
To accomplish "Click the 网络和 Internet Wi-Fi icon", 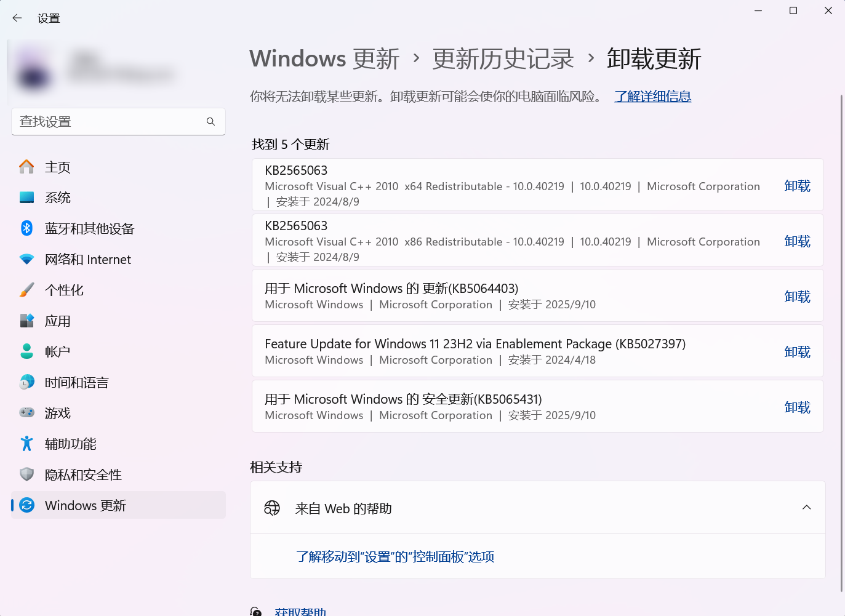I will click(26, 259).
